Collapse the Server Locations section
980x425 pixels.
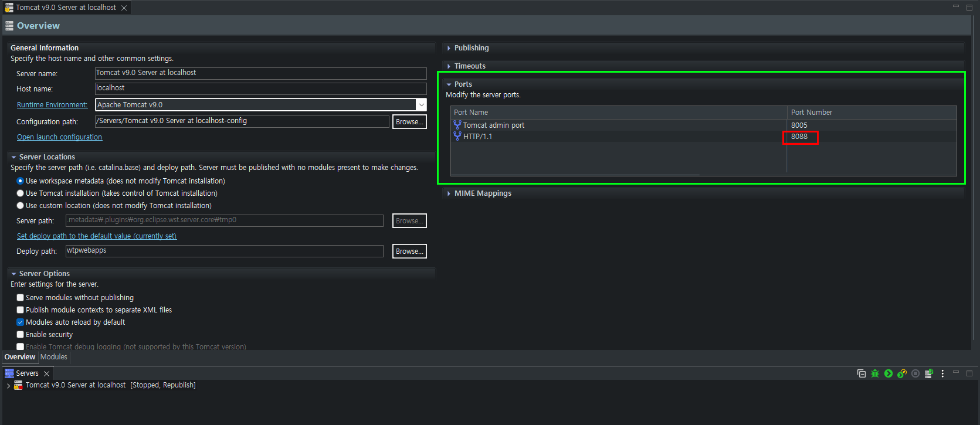tap(13, 157)
